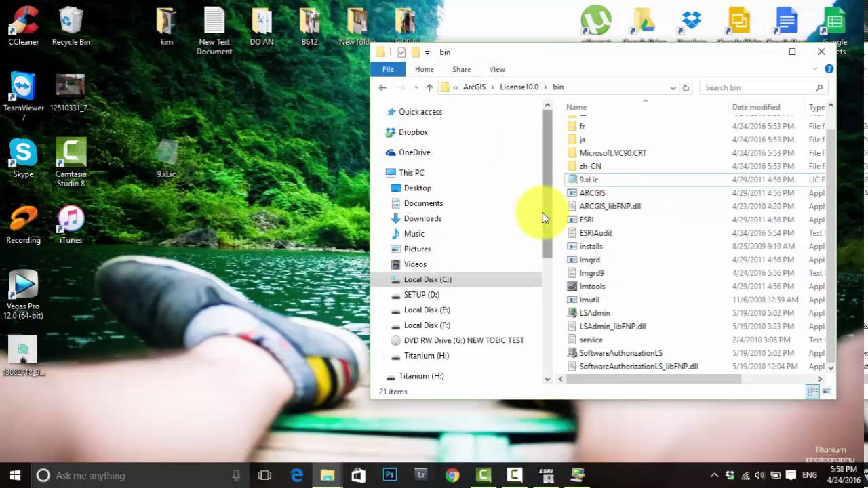The image size is (868, 488).
Task: Open Downloads in navigation pane
Action: (x=422, y=218)
